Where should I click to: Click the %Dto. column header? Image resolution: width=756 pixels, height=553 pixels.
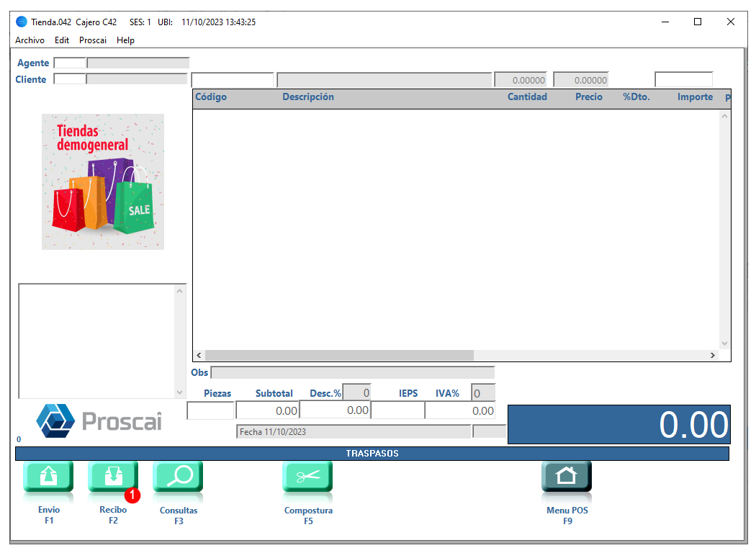[636, 97]
